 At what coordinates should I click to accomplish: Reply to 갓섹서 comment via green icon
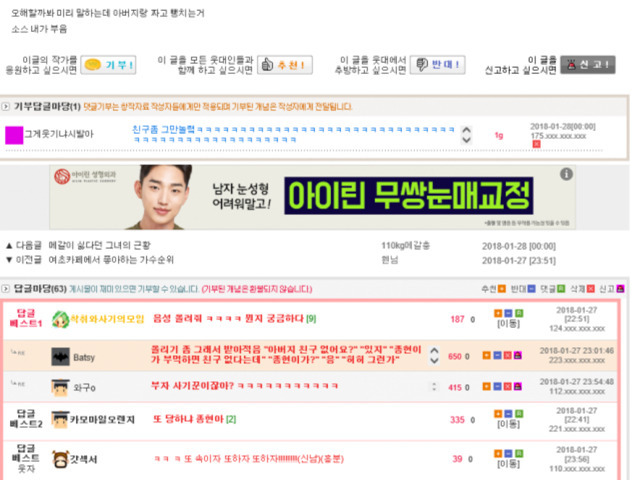(519, 453)
